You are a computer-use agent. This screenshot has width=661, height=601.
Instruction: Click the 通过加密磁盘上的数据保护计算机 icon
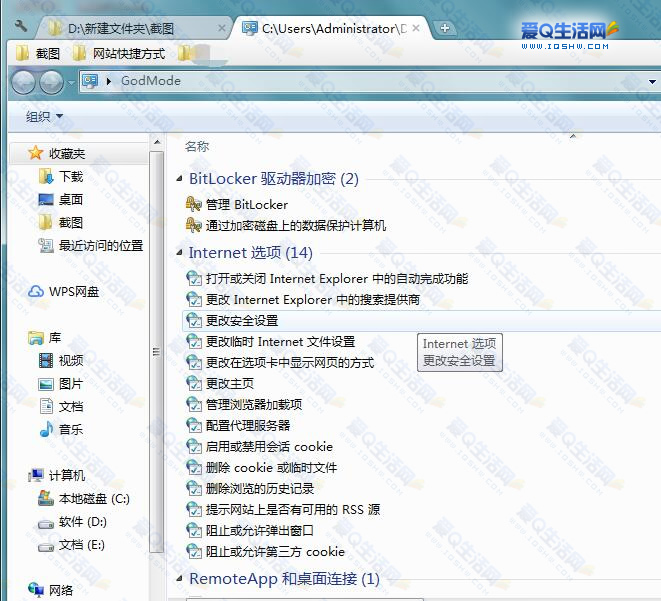pos(193,225)
